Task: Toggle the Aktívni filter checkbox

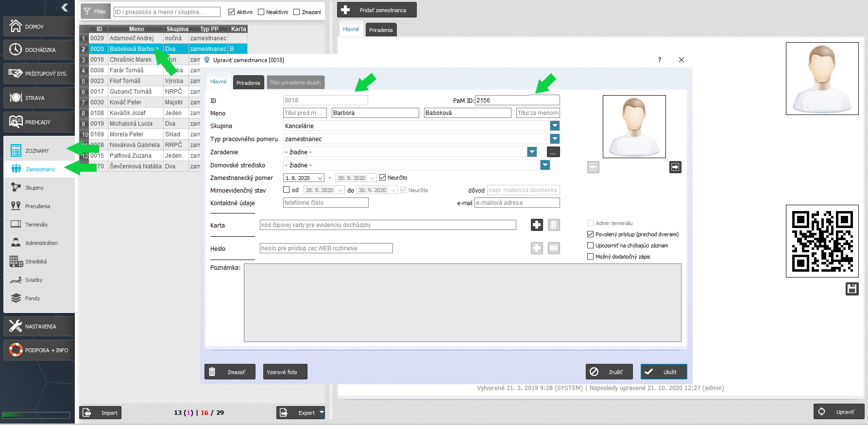Action: 232,12
